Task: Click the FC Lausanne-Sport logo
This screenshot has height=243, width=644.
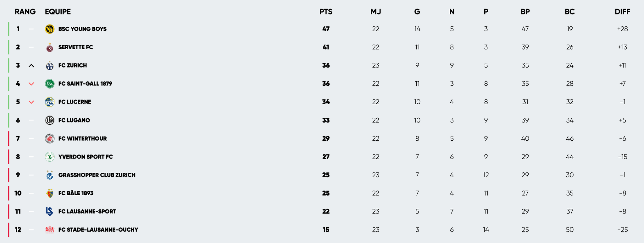Action: point(50,211)
